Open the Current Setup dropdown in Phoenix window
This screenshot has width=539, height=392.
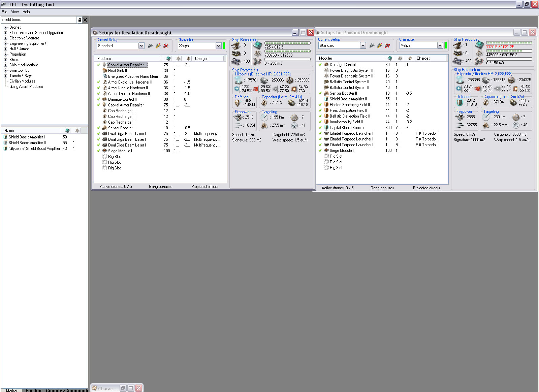click(363, 45)
